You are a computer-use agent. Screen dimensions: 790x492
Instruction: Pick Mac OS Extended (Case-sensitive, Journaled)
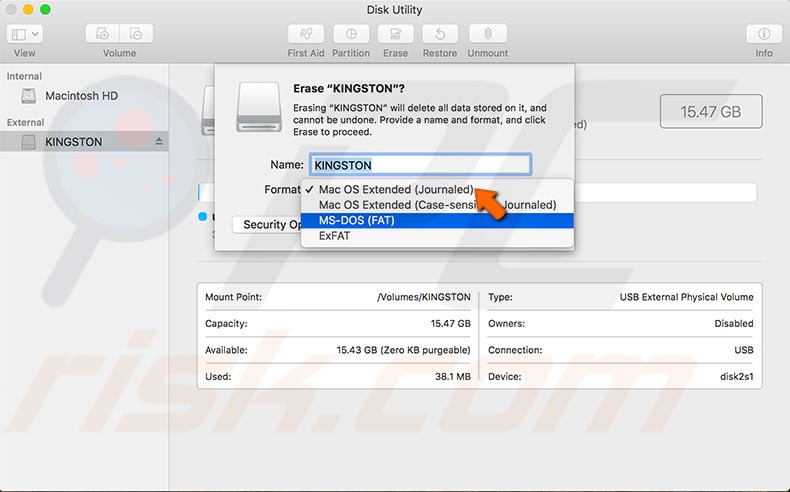[437, 205]
